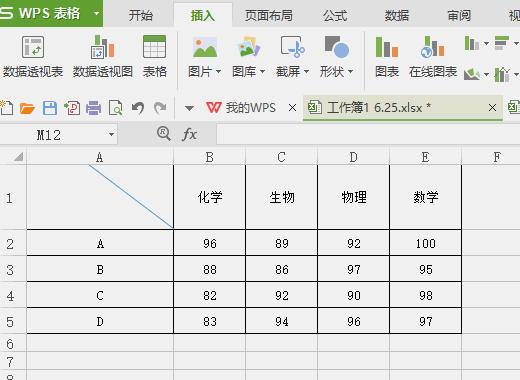Open the Name Box dropdown arrow

(x=111, y=134)
